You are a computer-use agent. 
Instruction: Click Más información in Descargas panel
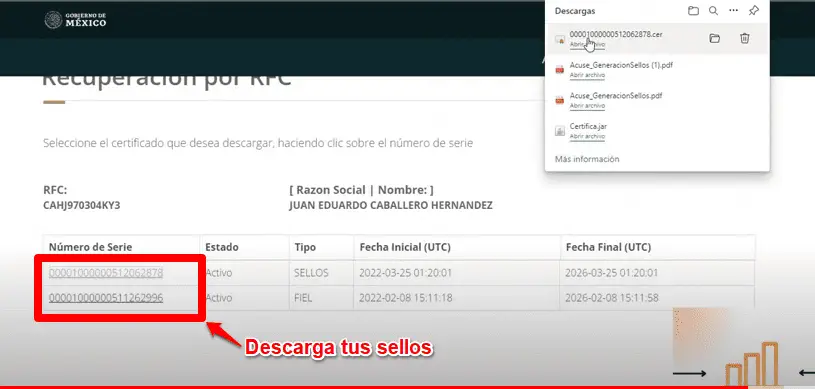point(587,159)
